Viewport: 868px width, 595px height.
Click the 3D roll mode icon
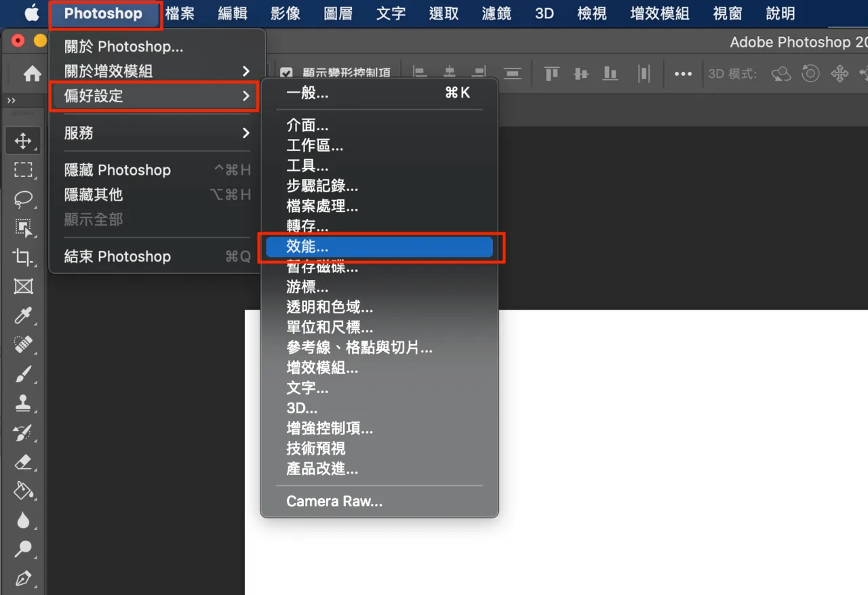(x=811, y=73)
